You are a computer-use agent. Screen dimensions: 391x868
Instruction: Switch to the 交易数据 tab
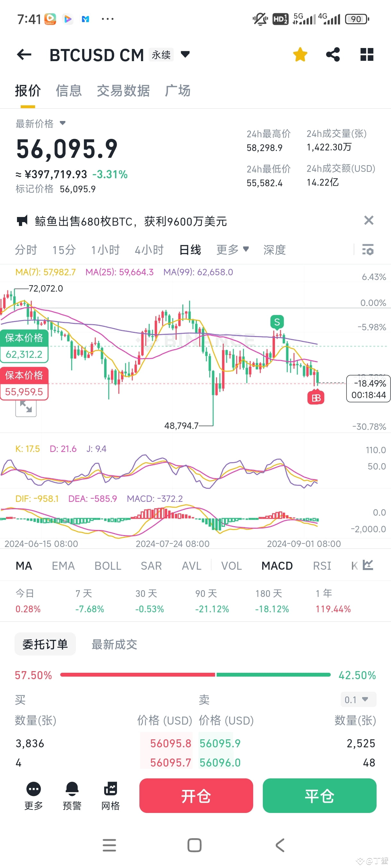(123, 91)
